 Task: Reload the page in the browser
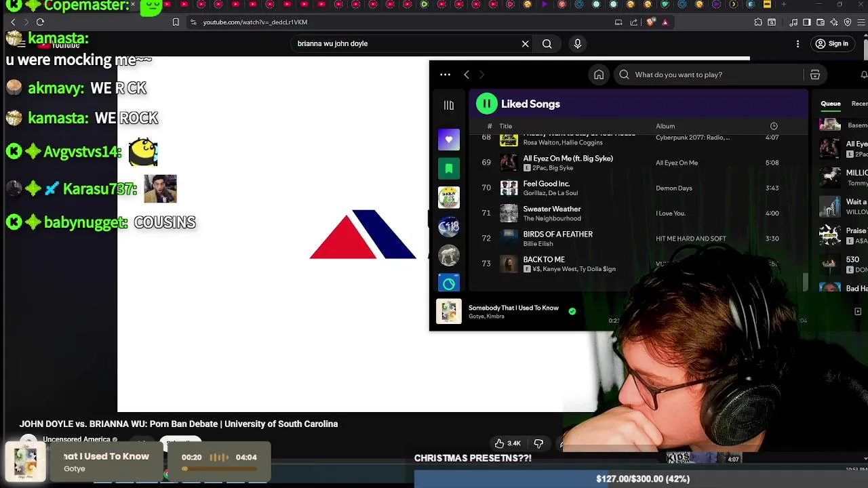click(40, 22)
